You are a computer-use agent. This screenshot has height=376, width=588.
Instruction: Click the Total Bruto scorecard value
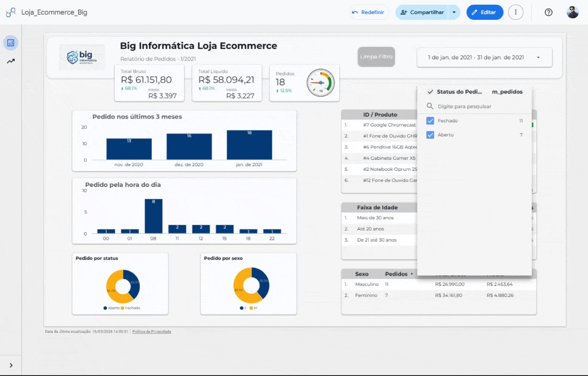point(146,80)
